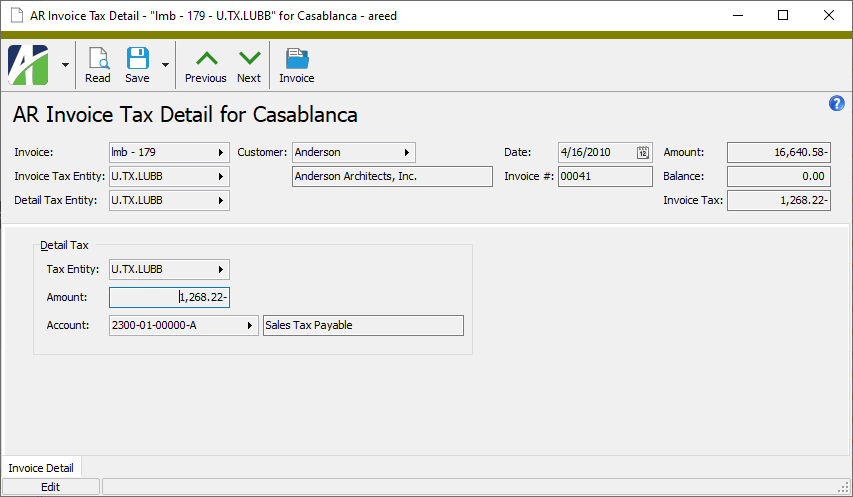This screenshot has height=497, width=853.
Task: Click the Read toolbar icon
Action: [x=98, y=65]
